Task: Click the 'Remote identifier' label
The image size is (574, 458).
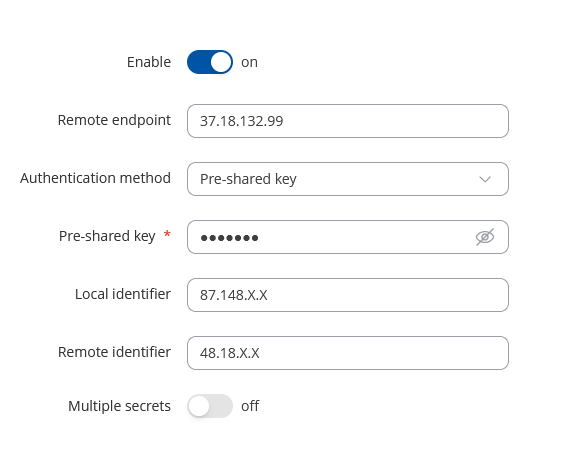Action: point(114,352)
